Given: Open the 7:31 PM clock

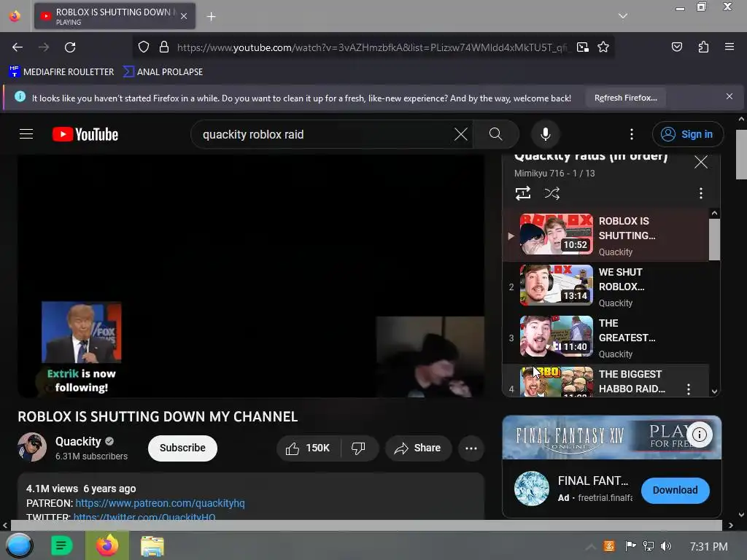Looking at the screenshot, I should pos(708,546).
